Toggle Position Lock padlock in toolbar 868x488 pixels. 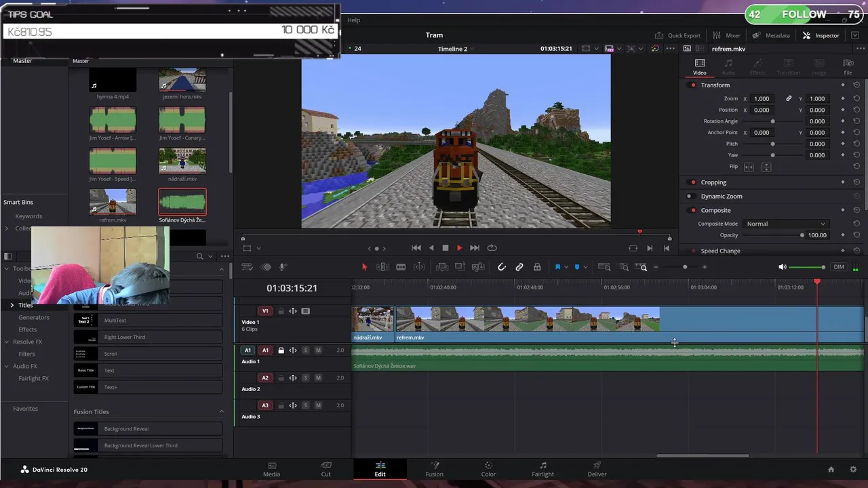(537, 267)
